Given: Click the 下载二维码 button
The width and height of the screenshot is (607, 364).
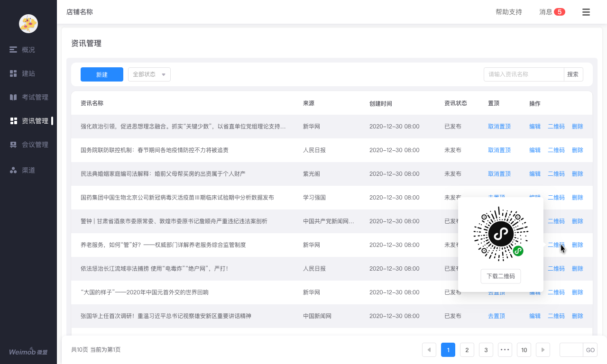Looking at the screenshot, I should [x=501, y=276].
